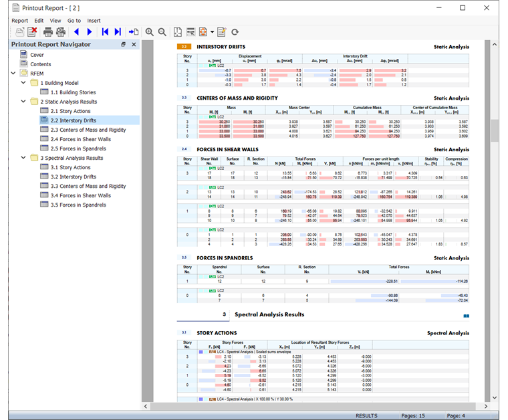The height and width of the screenshot is (420, 508).
Task: Select the Cover item in navigator
Action: [37, 55]
